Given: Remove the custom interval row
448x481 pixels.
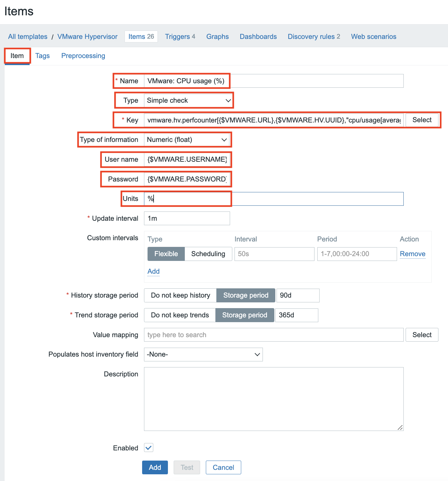Looking at the screenshot, I should click(x=412, y=254).
